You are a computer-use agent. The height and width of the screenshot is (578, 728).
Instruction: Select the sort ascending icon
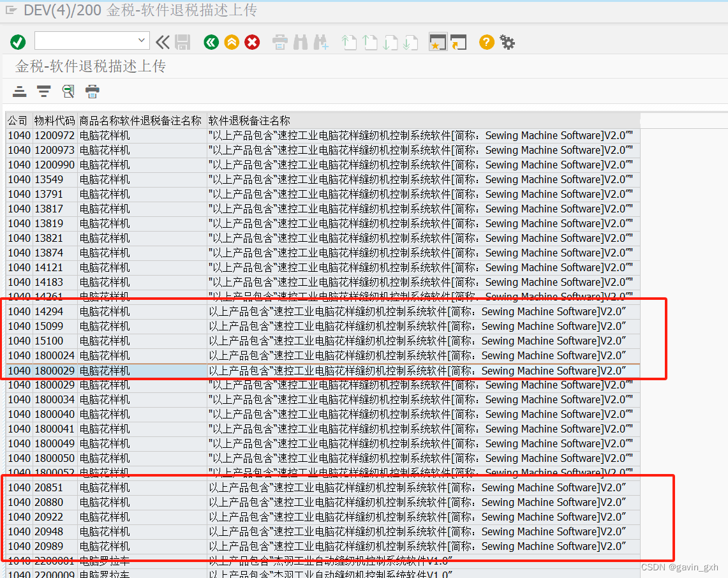[19, 91]
